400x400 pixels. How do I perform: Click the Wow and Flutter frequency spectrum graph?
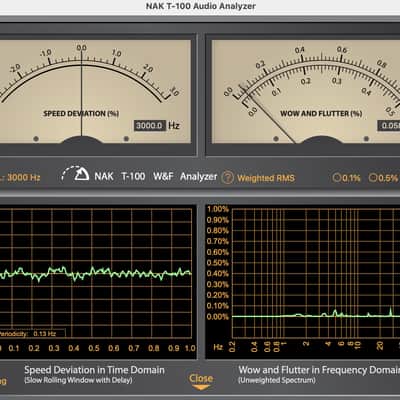tap(316, 273)
